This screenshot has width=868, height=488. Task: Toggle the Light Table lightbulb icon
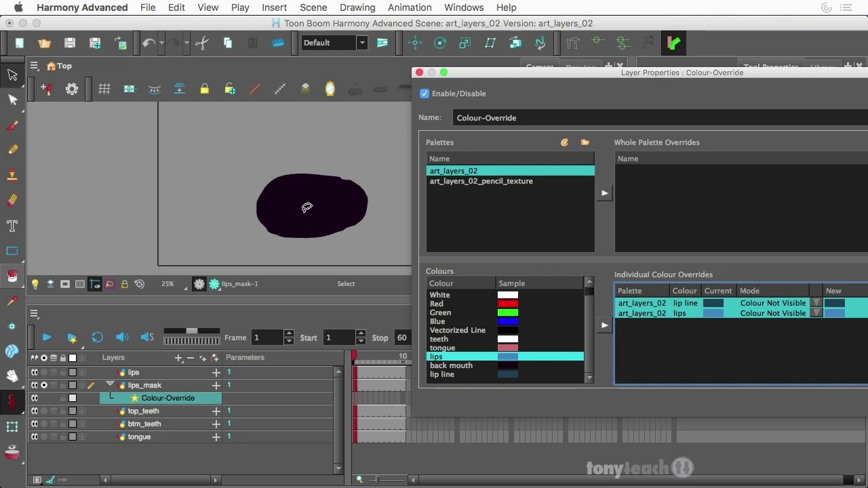coord(35,284)
